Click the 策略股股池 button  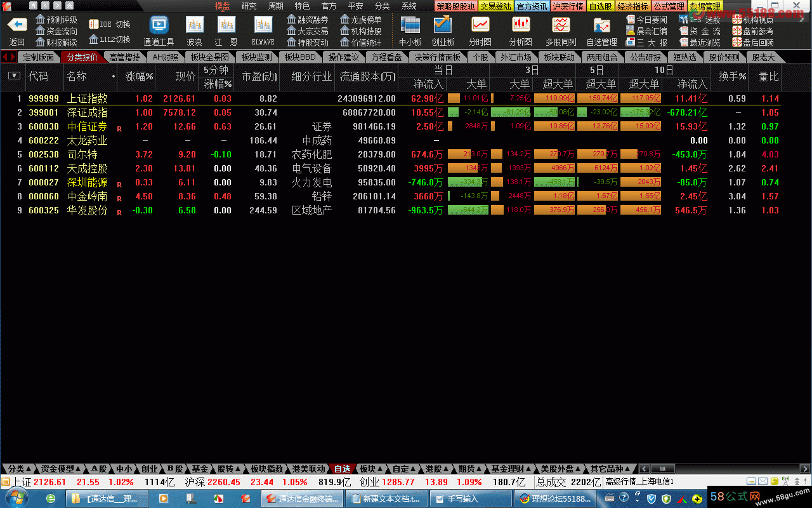[455, 6]
